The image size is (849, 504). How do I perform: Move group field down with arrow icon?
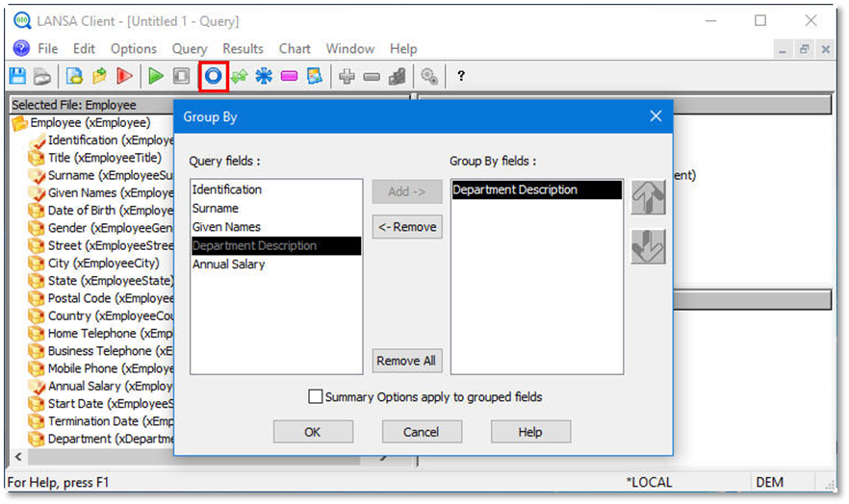coord(648,246)
